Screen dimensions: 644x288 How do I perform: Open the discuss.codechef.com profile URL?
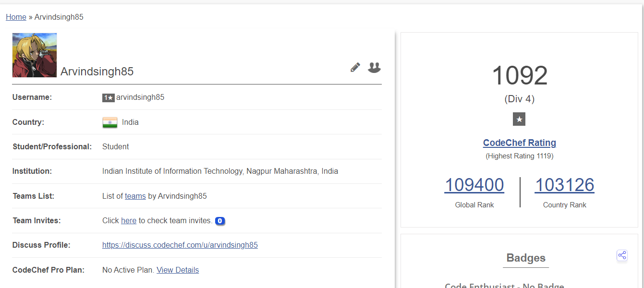coord(180,245)
